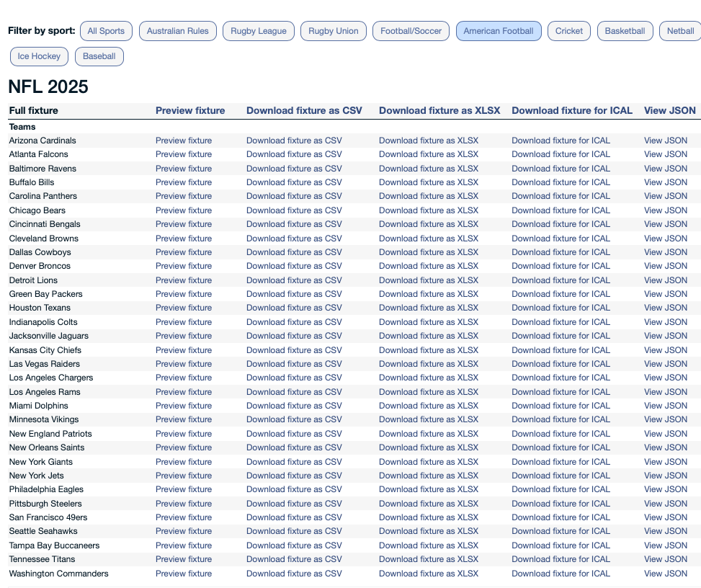Preview fixture for Tennessee Titans
The image size is (701, 588).
pos(184,559)
